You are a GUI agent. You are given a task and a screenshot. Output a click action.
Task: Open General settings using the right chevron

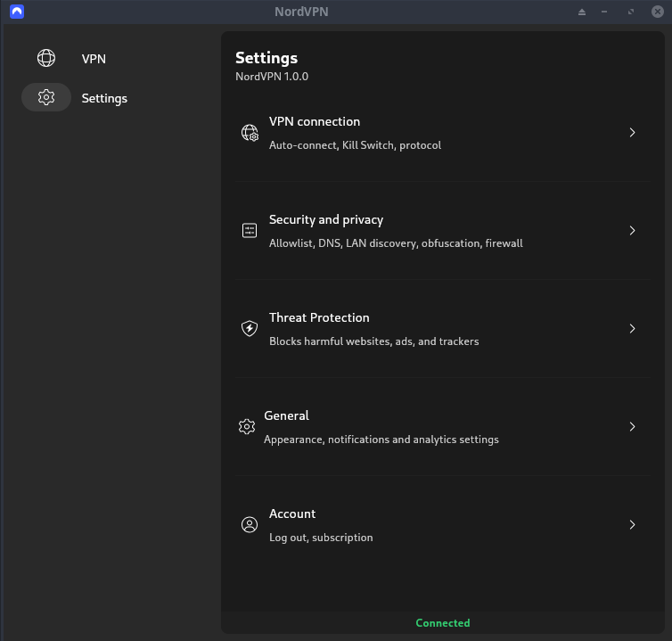tap(632, 427)
